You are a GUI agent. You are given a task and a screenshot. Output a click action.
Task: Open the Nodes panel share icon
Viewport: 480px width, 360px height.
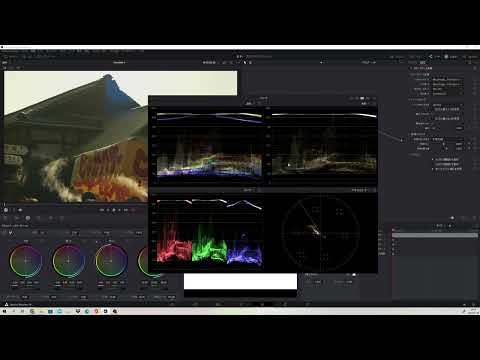pos(430,56)
